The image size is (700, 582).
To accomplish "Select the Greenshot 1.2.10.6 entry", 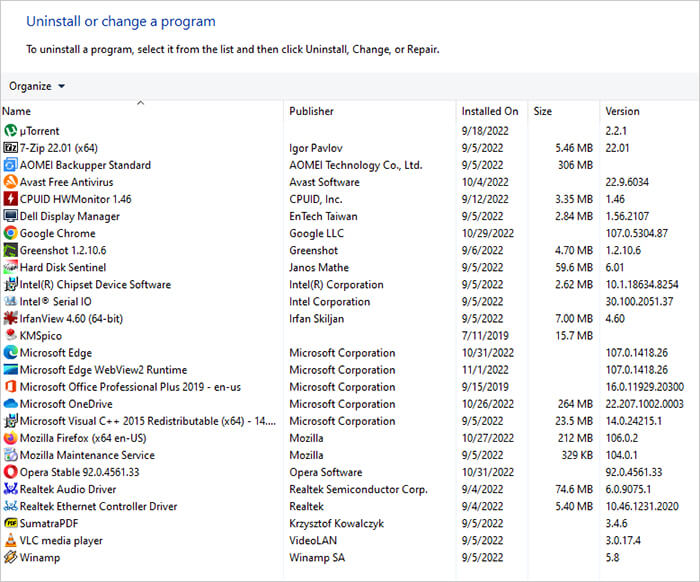I will 350,250.
